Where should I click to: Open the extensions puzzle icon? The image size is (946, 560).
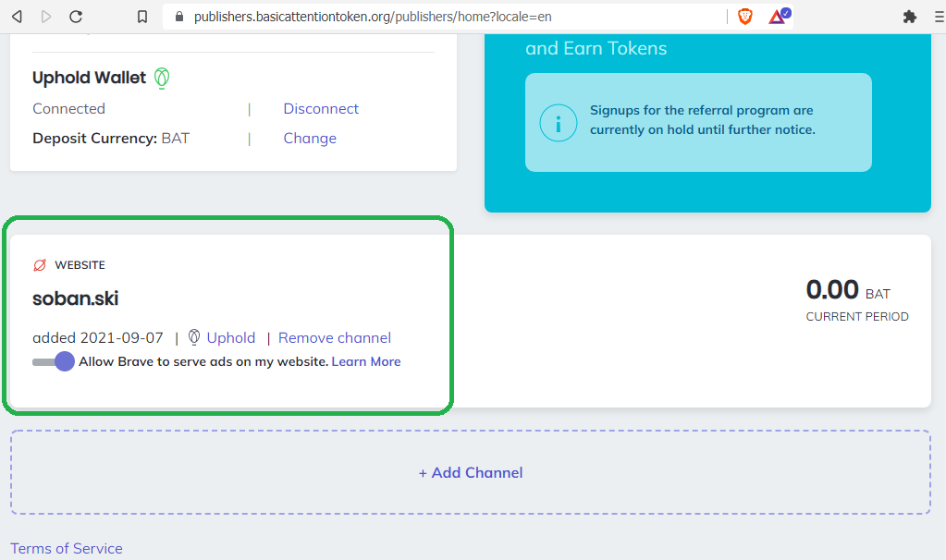click(910, 17)
